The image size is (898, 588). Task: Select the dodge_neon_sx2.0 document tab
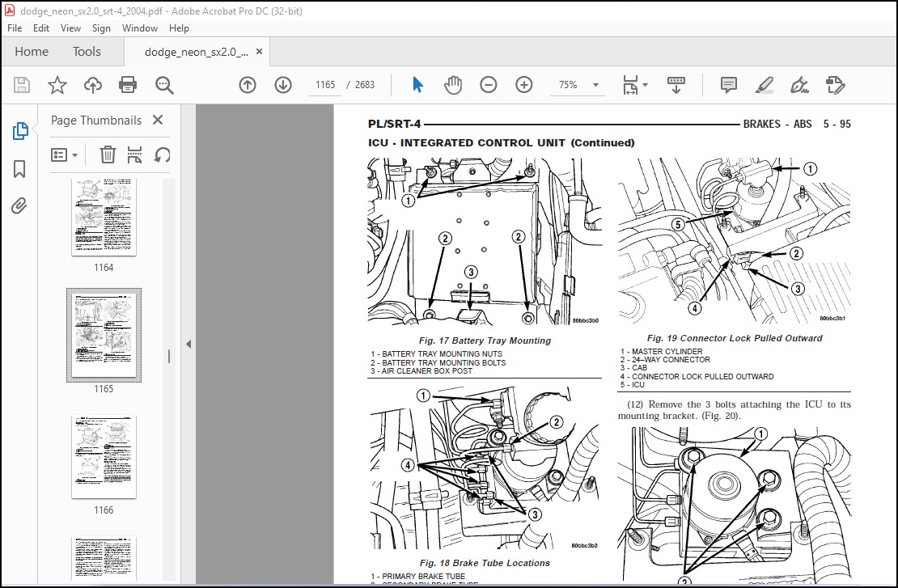197,52
